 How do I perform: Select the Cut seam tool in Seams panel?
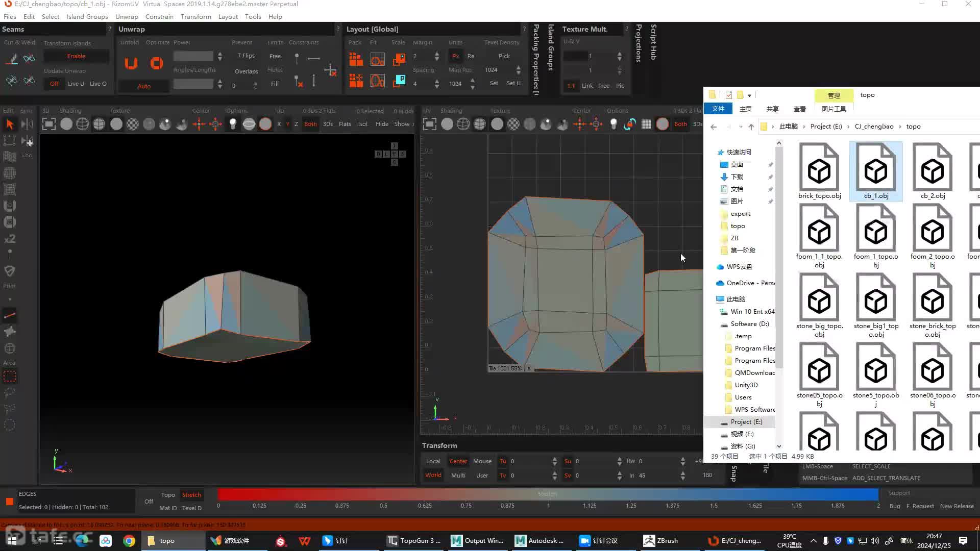coord(12,59)
